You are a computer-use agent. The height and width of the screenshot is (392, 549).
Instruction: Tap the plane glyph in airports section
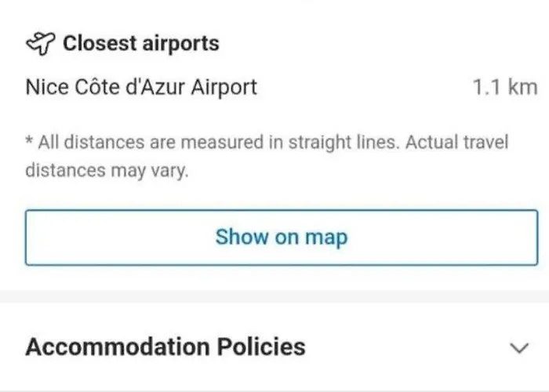[41, 43]
